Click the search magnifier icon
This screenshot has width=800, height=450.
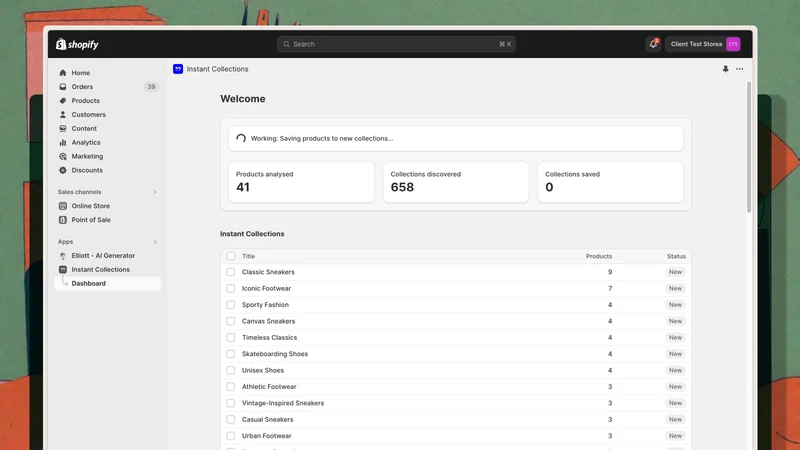286,44
